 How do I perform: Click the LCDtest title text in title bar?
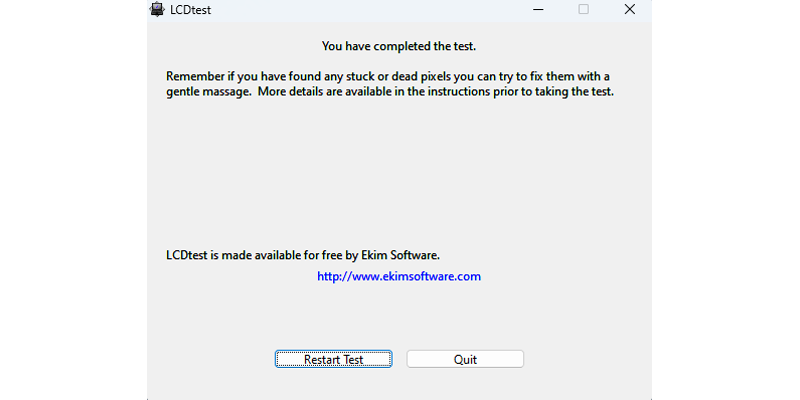pos(191,11)
